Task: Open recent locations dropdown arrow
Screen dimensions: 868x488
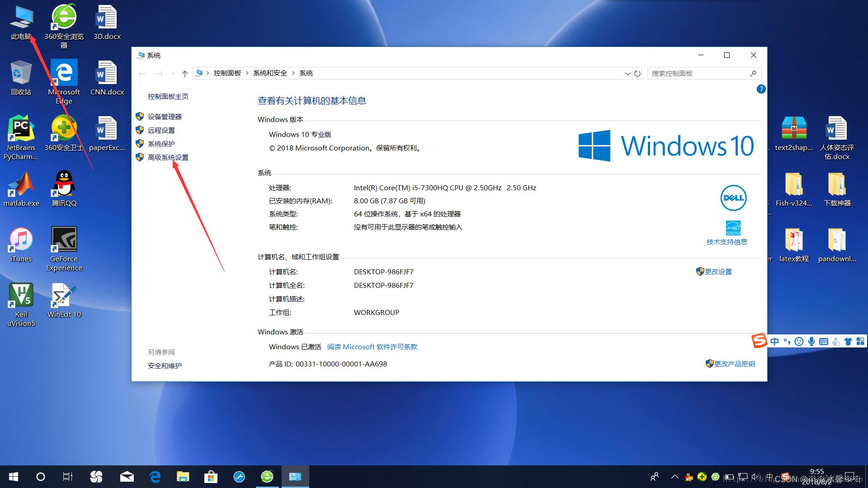Action: pyautogui.click(x=173, y=73)
